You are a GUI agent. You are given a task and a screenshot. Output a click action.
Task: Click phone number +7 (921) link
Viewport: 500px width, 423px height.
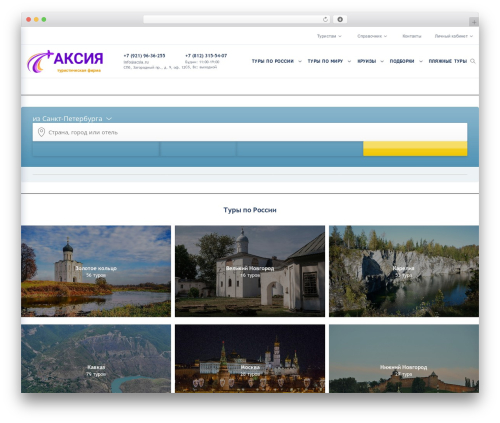144,56
